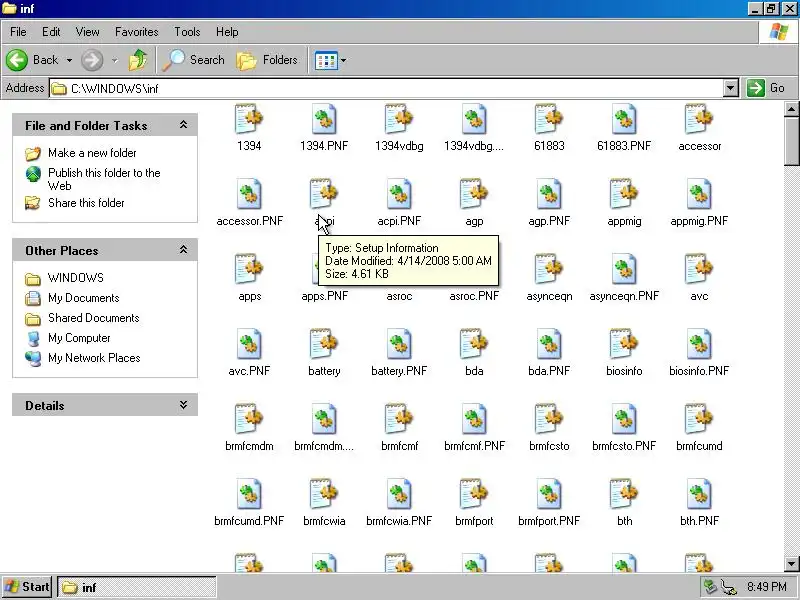800x600 pixels.
Task: Open My Computer link
Action: (x=79, y=338)
